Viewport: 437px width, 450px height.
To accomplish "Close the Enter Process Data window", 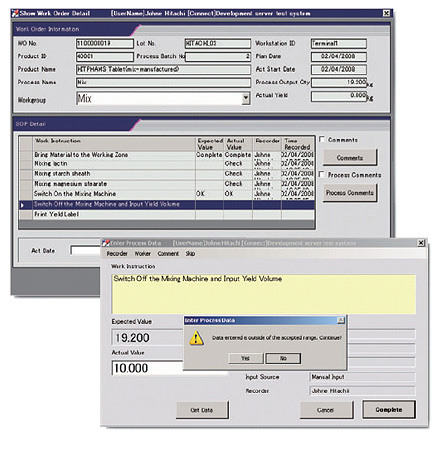I will [x=421, y=243].
